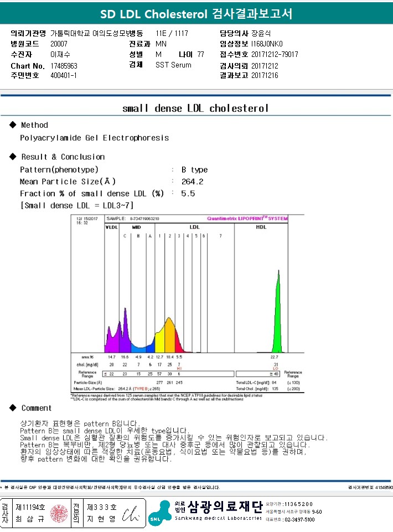This screenshot has width=393, height=532.
Task: Click the blue MID band in the chart
Action: [x=138, y=349]
